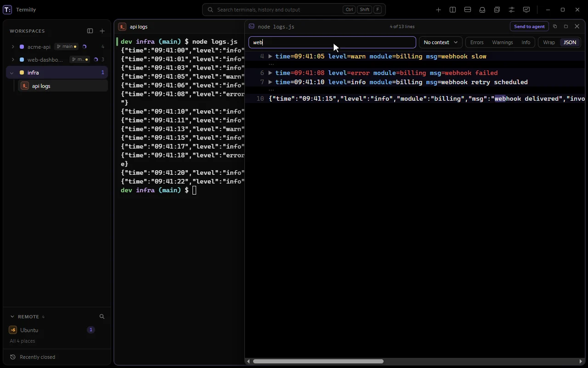Collapse the infra workspace

tap(11, 73)
